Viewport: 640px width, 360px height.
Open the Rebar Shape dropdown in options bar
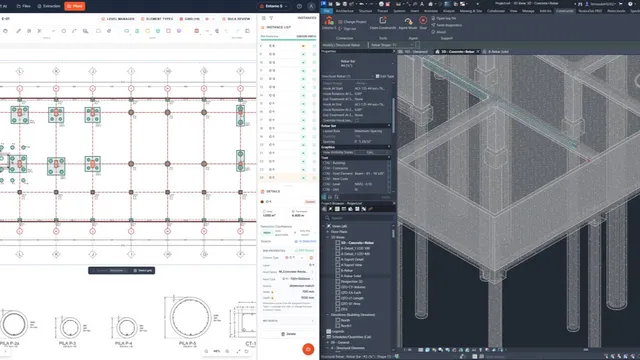click(391, 45)
